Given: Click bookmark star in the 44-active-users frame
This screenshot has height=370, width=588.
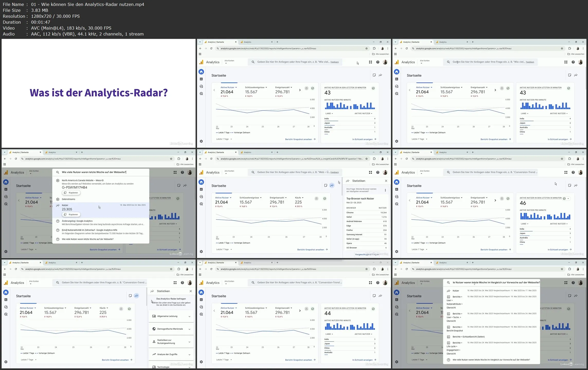Looking at the screenshot, I should [366, 269].
